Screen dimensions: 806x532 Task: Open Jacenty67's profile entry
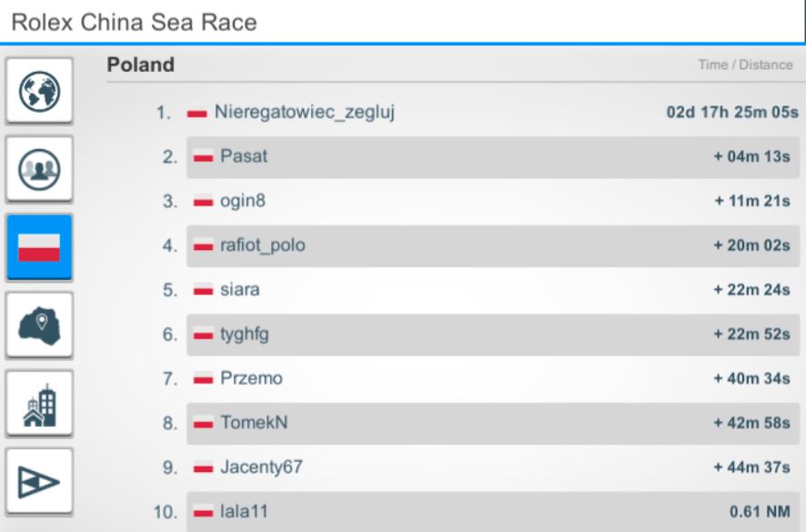[260, 467]
